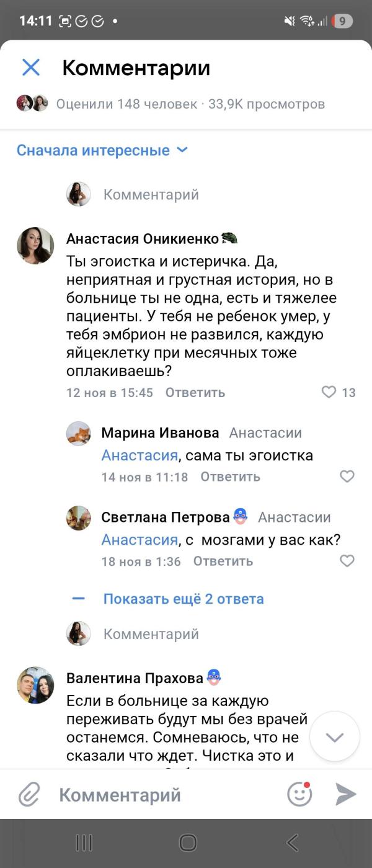
Task: Tap Светлана Петрова's avatar
Action: pos(79,518)
